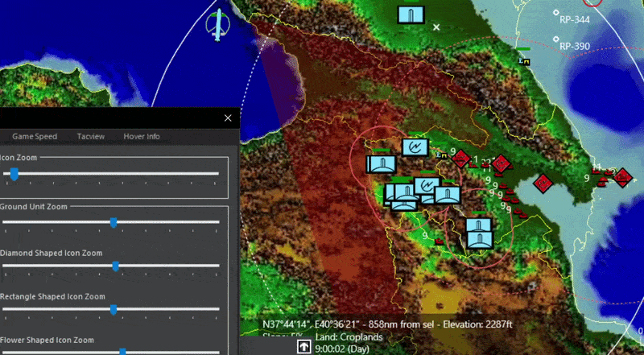Click the Flower Shaped Icon Zoom slider handle
This screenshot has width=644, height=355.
pos(122,351)
